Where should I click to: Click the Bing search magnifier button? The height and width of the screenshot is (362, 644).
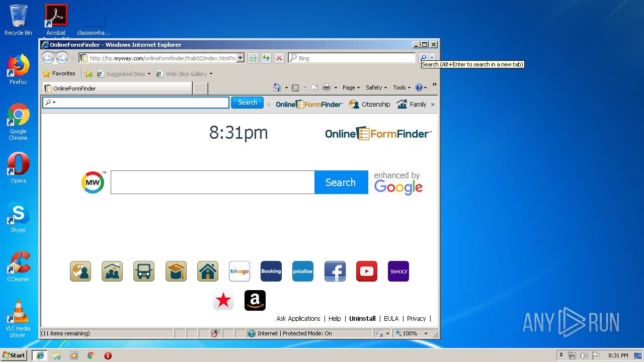click(423, 58)
